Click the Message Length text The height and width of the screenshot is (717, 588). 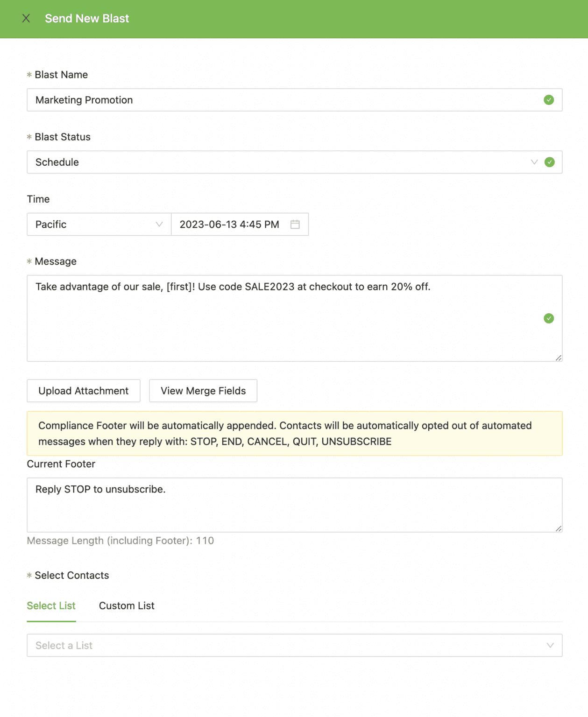tap(120, 541)
